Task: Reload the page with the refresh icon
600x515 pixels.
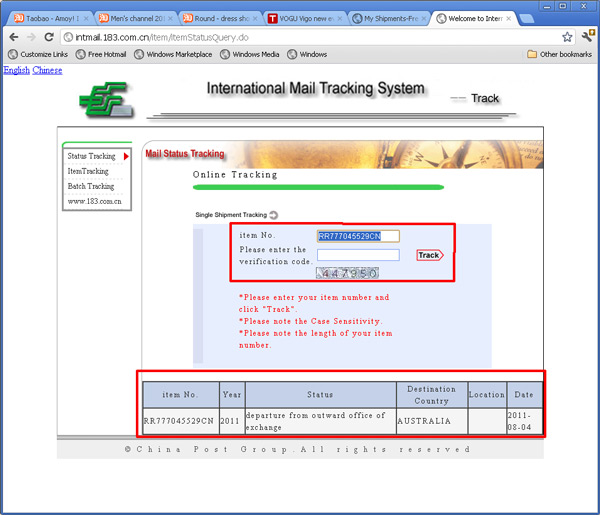Action: pos(49,37)
